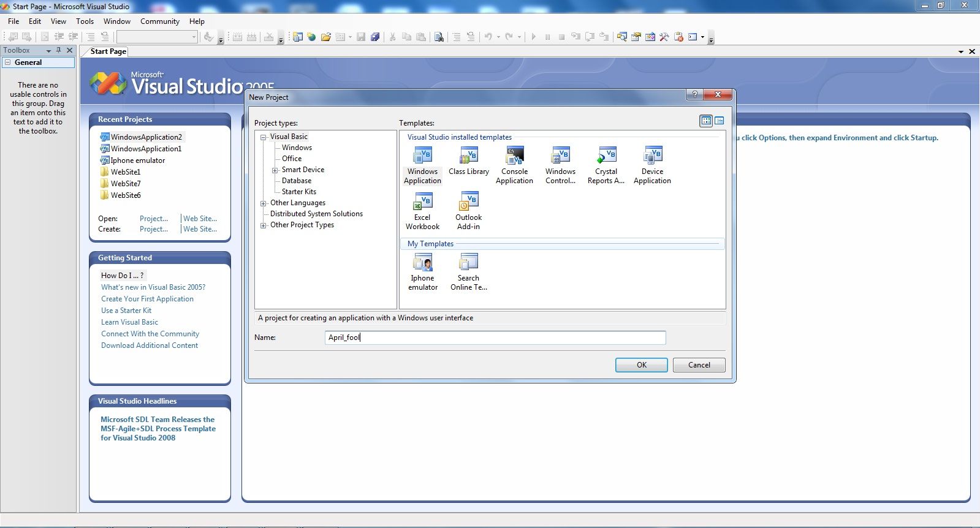Open the active files dropdown beside Start Page

(x=961, y=51)
